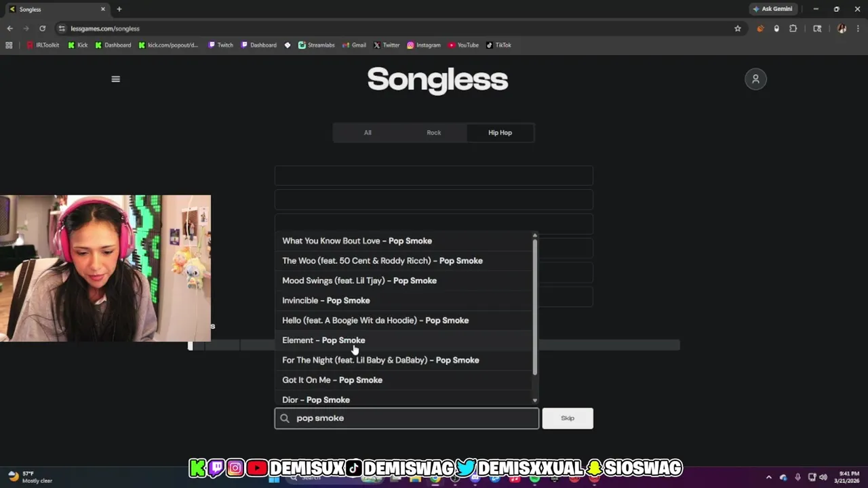Open the Chrome apps grid icon
Image resolution: width=868 pixels, height=488 pixels.
click(9, 45)
